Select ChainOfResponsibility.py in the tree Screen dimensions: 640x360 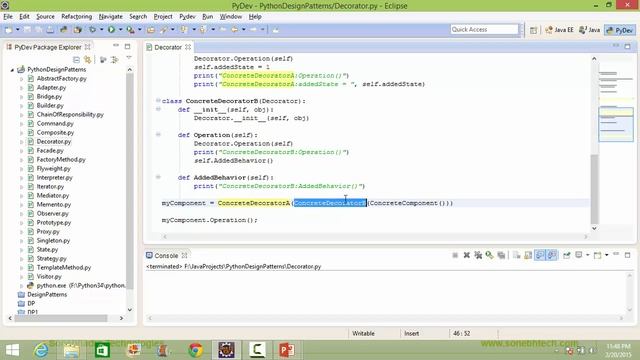pyautogui.click(x=70, y=115)
